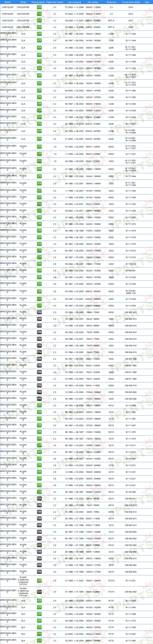This screenshot has height=644, width=153.
Task: Select the 07.1999 -> 11.2002 production years cell
Action: point(74,581)
